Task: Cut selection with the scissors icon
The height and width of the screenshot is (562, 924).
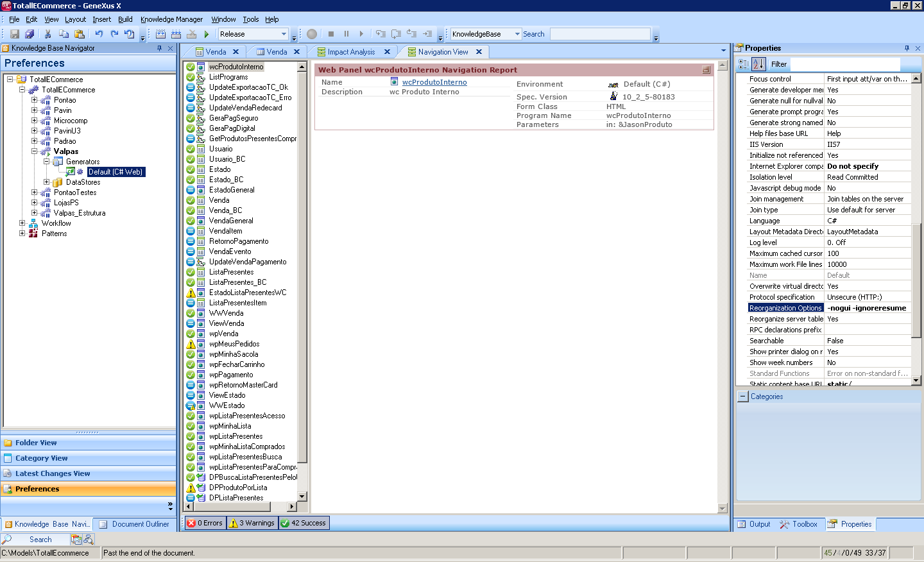Action: tap(48, 34)
